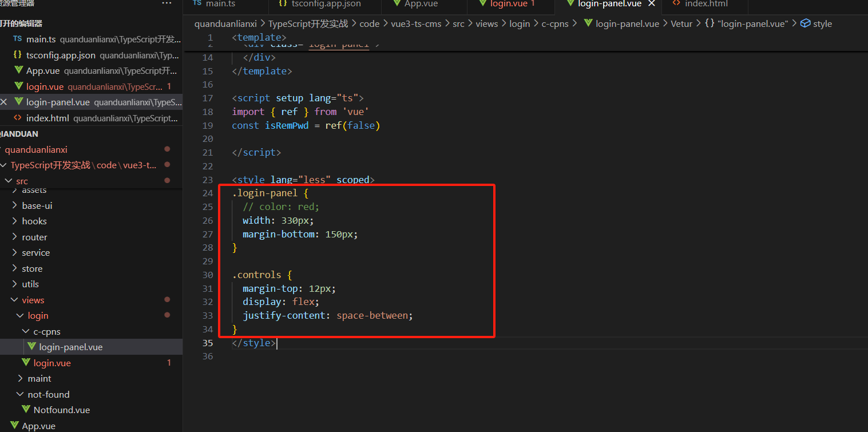
Task: Click the closing </style> tag line
Action: pos(254,343)
